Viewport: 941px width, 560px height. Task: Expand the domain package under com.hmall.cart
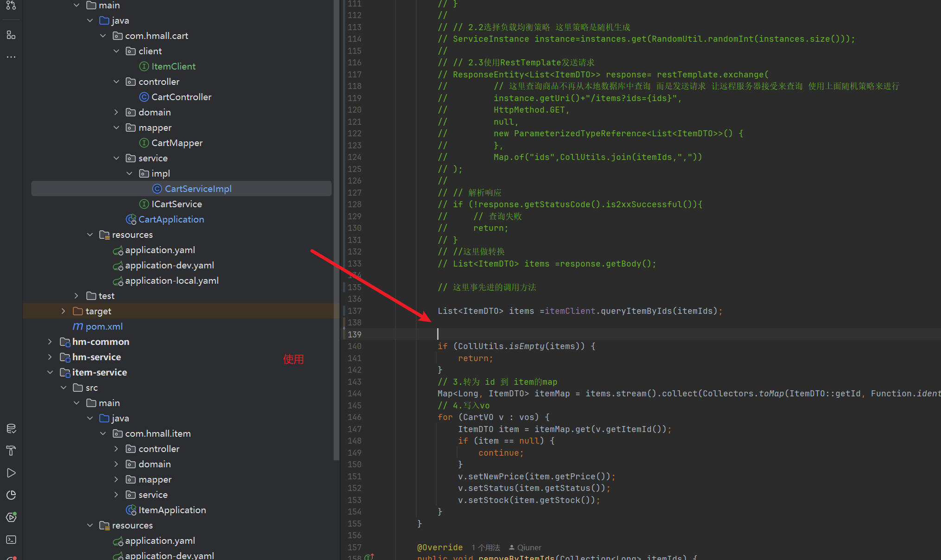(x=116, y=112)
